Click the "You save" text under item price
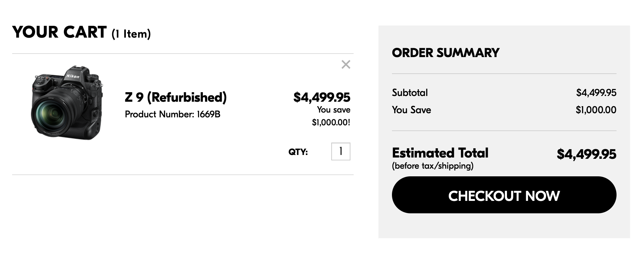This screenshot has height=257, width=644. [333, 110]
